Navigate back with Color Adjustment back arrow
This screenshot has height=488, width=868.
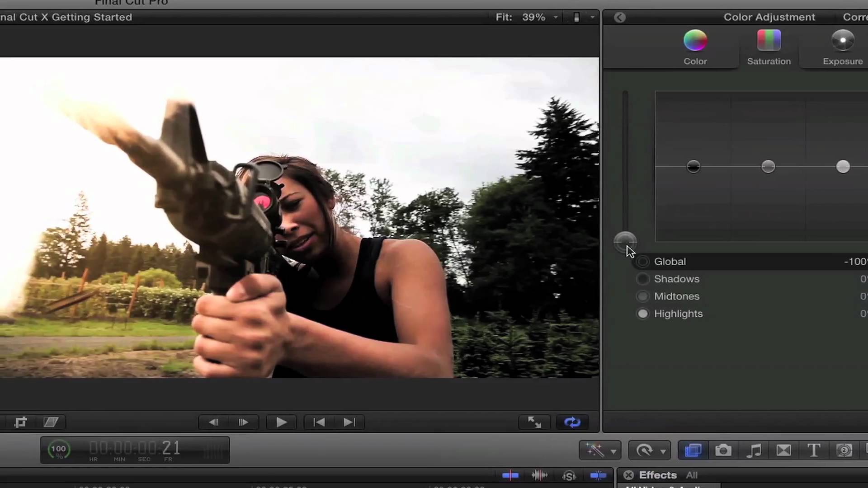pos(619,17)
